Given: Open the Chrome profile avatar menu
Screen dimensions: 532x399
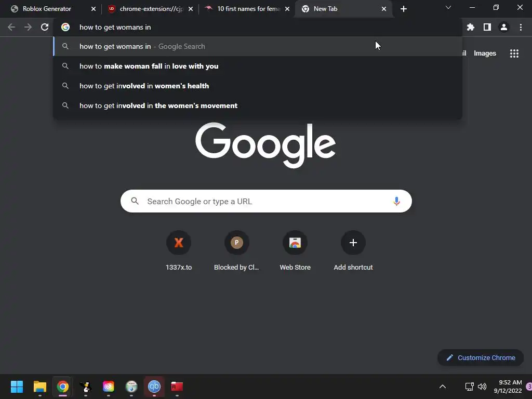Looking at the screenshot, I should 504,27.
